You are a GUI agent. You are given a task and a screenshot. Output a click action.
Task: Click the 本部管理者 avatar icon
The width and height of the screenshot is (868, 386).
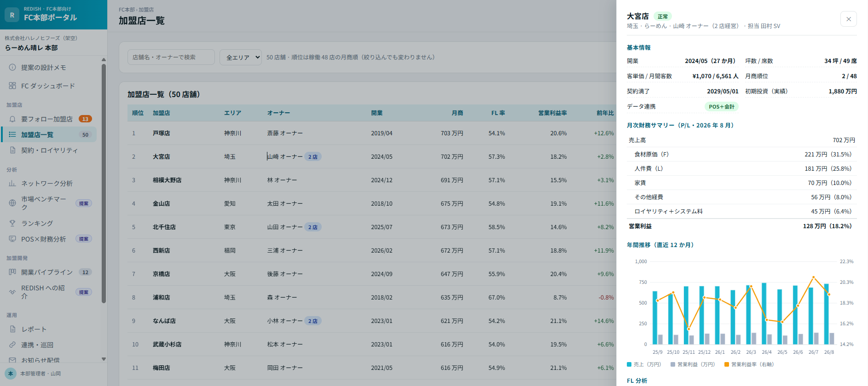[x=11, y=374]
